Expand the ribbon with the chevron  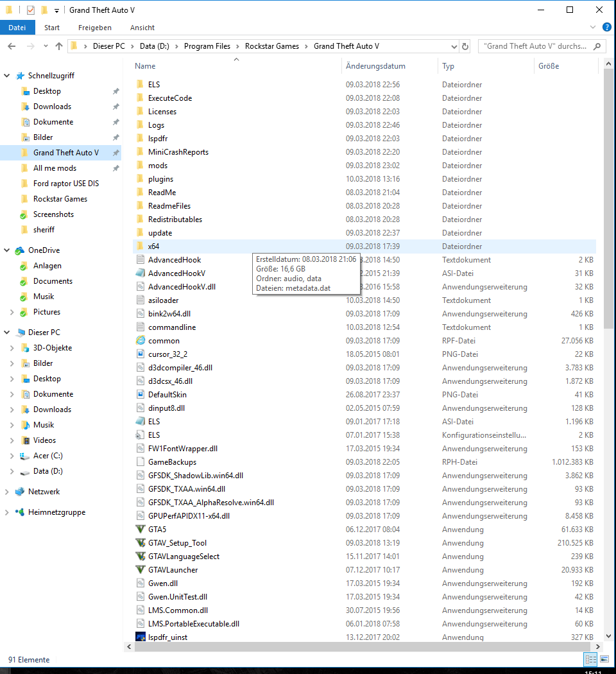pyautogui.click(x=593, y=27)
